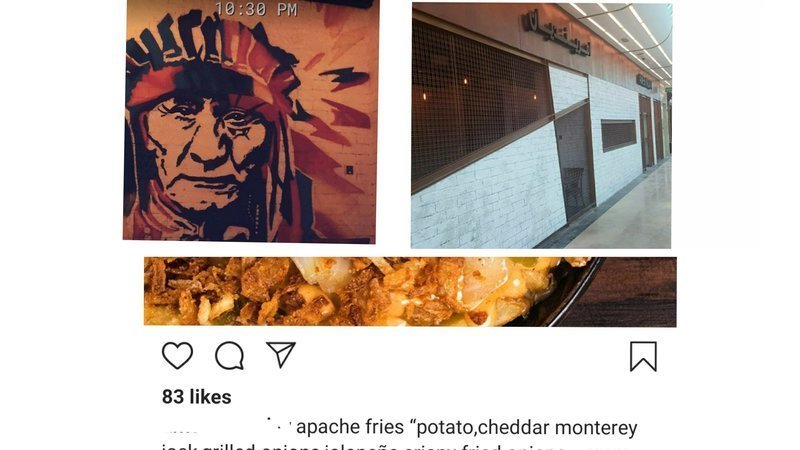The image size is (800, 450).
Task: Share the post with the paper plane icon
Action: tap(281, 355)
